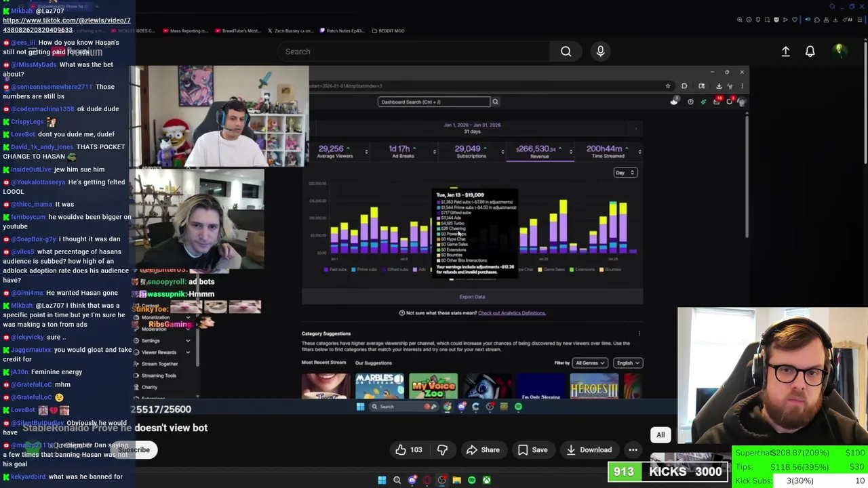Open the Check out Analytics Definitions link

[511, 313]
